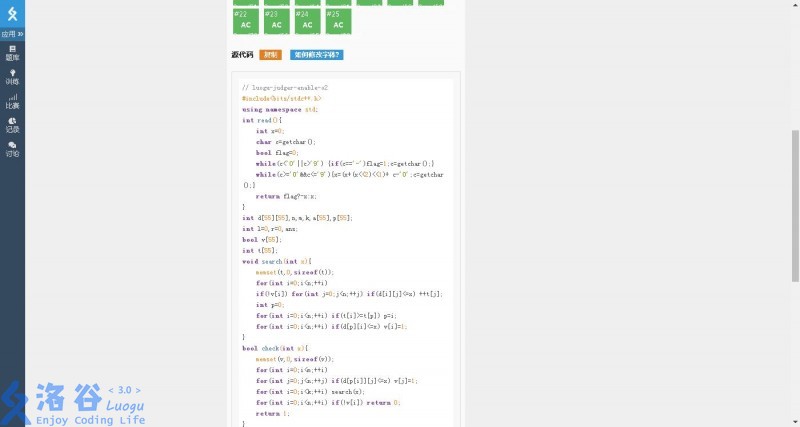Screen dimensions: 800x427
Task: Expand the 应用 sidebar menu
Action: click(x=12, y=34)
